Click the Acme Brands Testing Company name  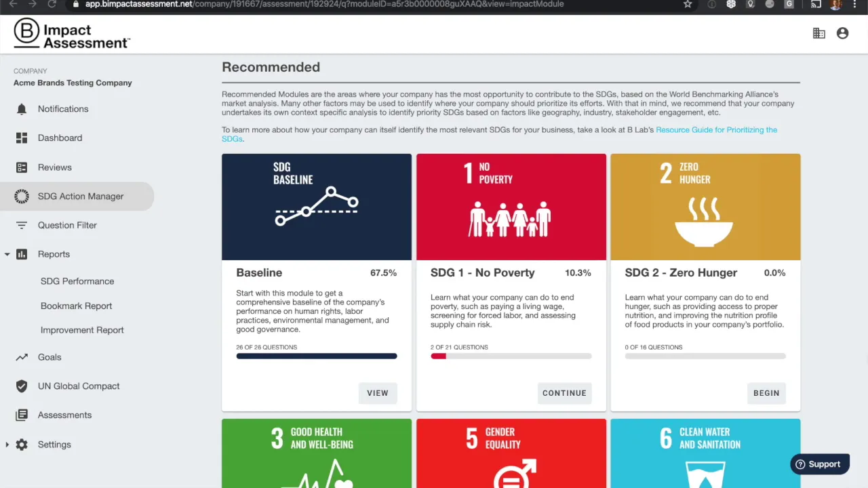73,83
